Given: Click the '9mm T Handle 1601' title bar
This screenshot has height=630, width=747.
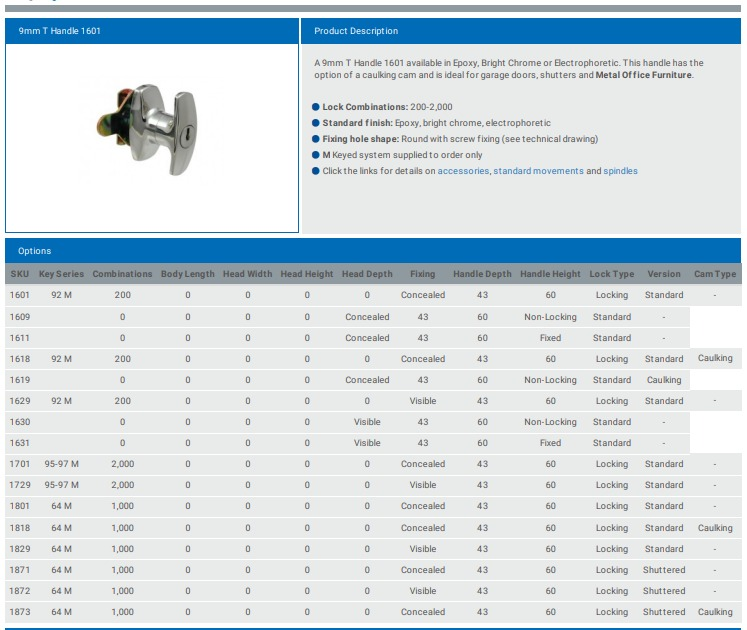Looking at the screenshot, I should tap(60, 31).
